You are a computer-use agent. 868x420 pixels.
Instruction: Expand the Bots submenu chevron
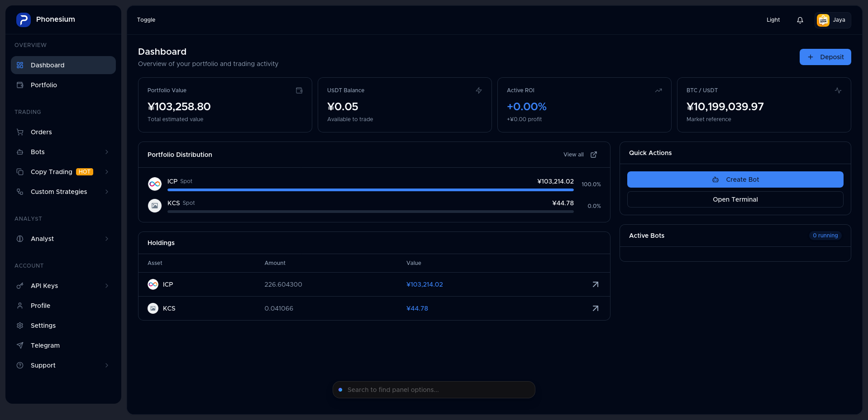107,152
